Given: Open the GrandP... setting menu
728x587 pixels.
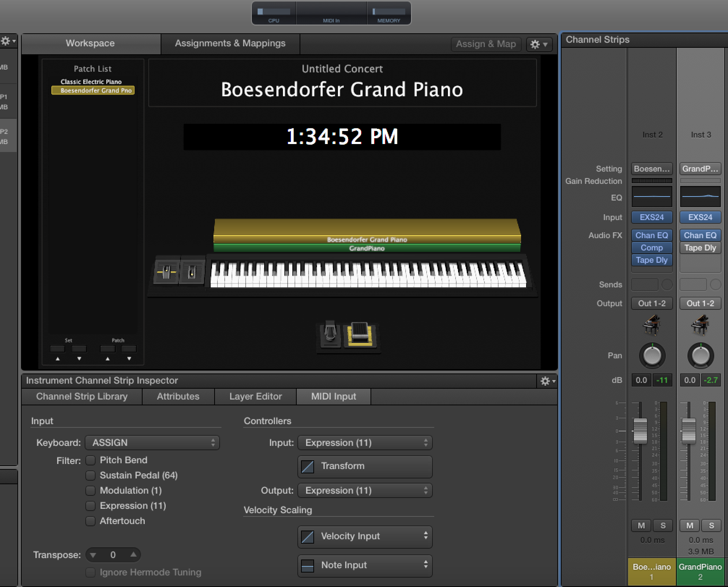Looking at the screenshot, I should click(700, 169).
